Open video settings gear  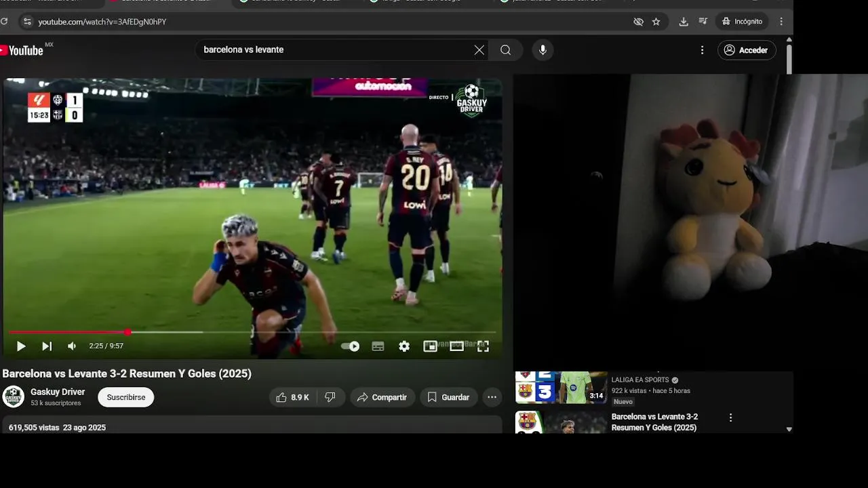pyautogui.click(x=404, y=346)
